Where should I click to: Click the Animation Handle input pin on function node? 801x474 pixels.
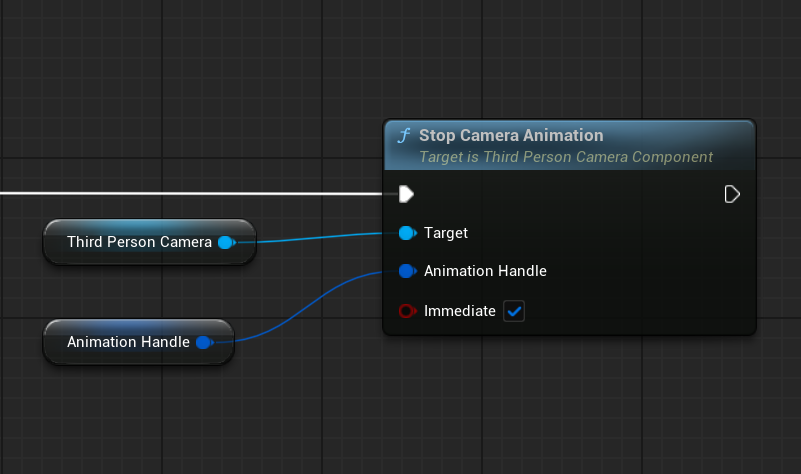(406, 271)
